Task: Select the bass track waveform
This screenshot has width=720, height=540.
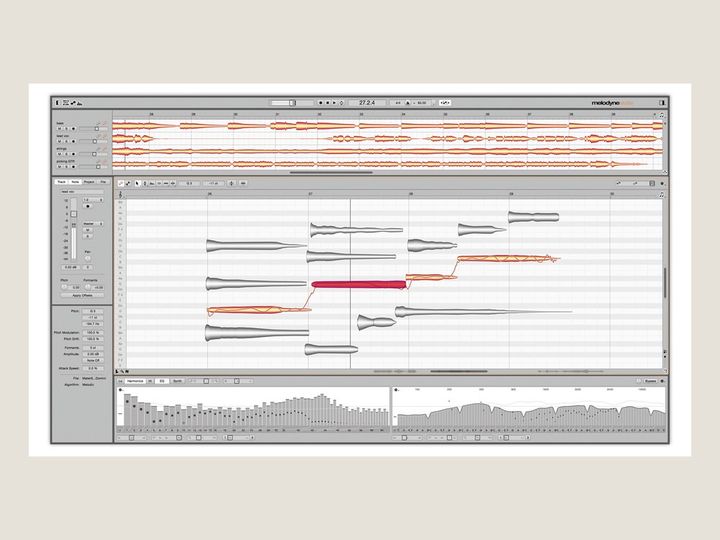Action: 388,125
